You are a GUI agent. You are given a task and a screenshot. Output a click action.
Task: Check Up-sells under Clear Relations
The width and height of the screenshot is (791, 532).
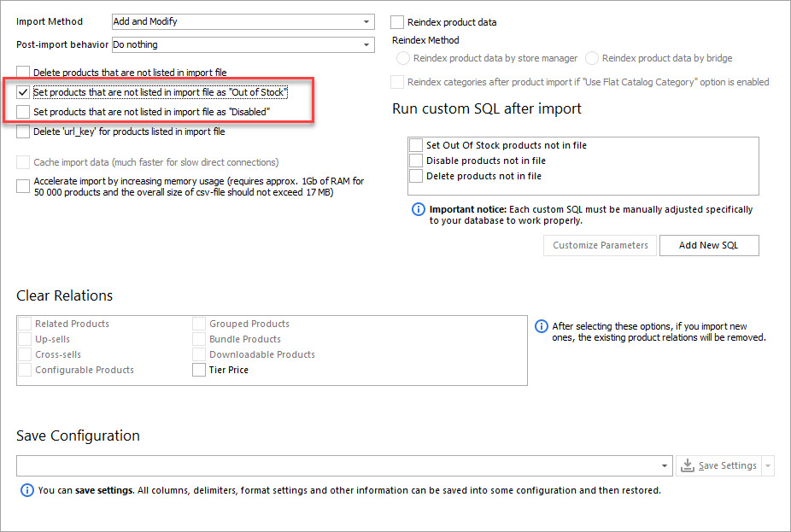point(25,339)
